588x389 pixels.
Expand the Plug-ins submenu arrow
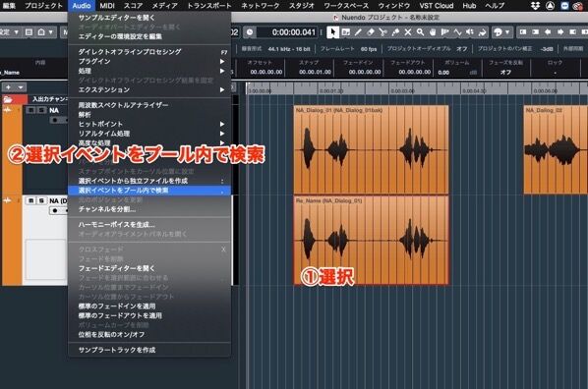(x=222, y=61)
